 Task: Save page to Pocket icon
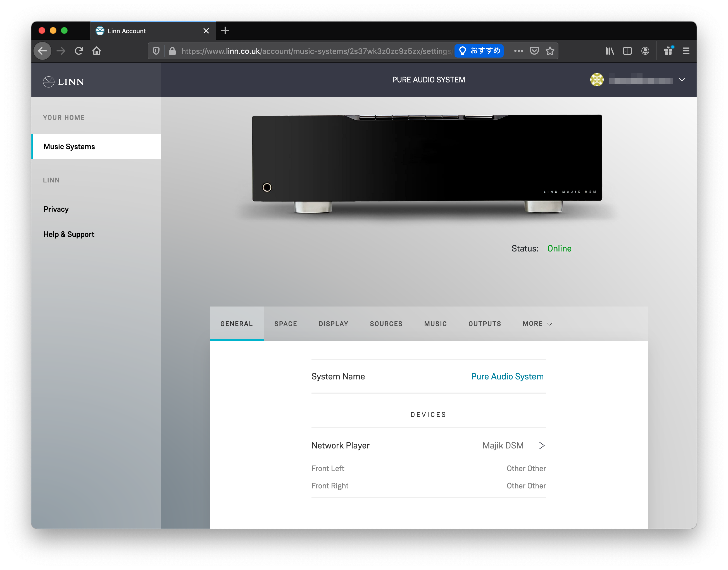534,51
